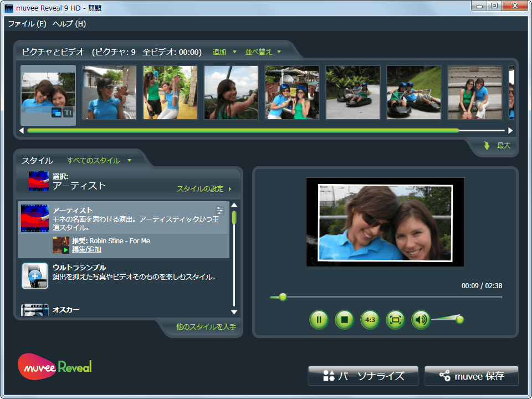Click the muvee Reveal logo

55,366
